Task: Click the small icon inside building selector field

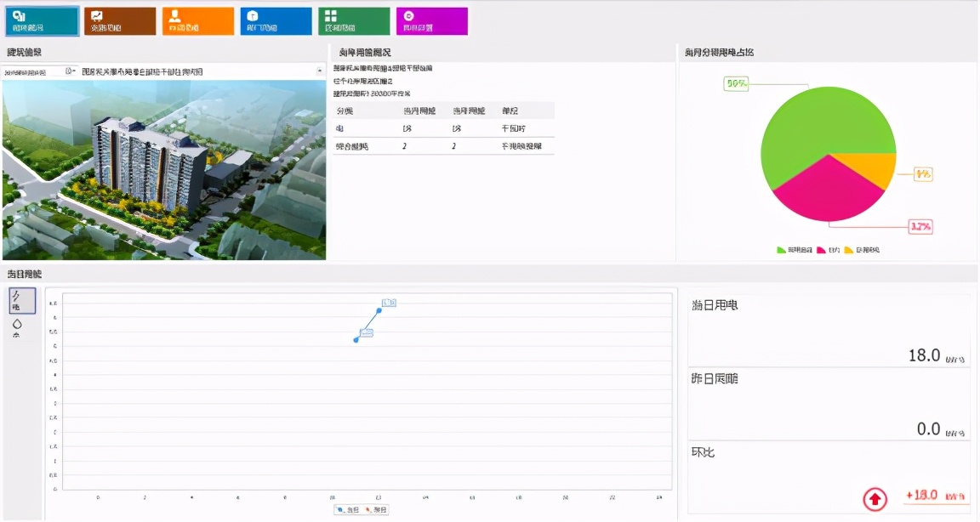Action: (x=69, y=71)
